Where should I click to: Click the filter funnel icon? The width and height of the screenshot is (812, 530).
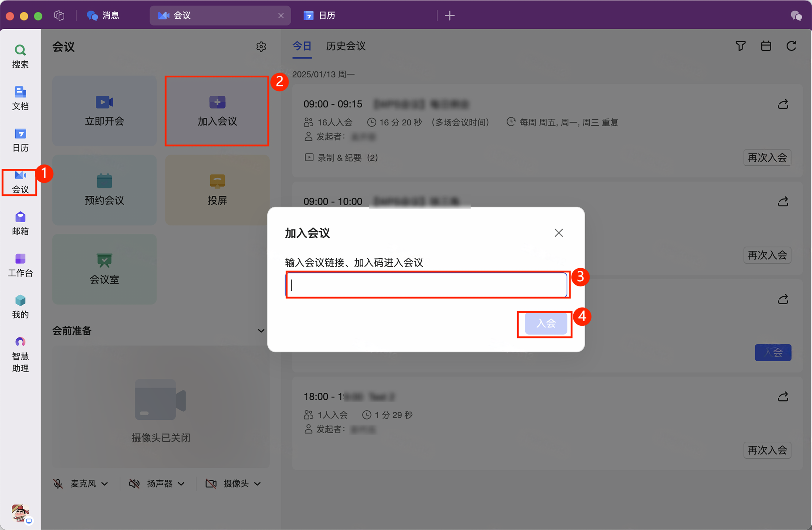pos(740,46)
